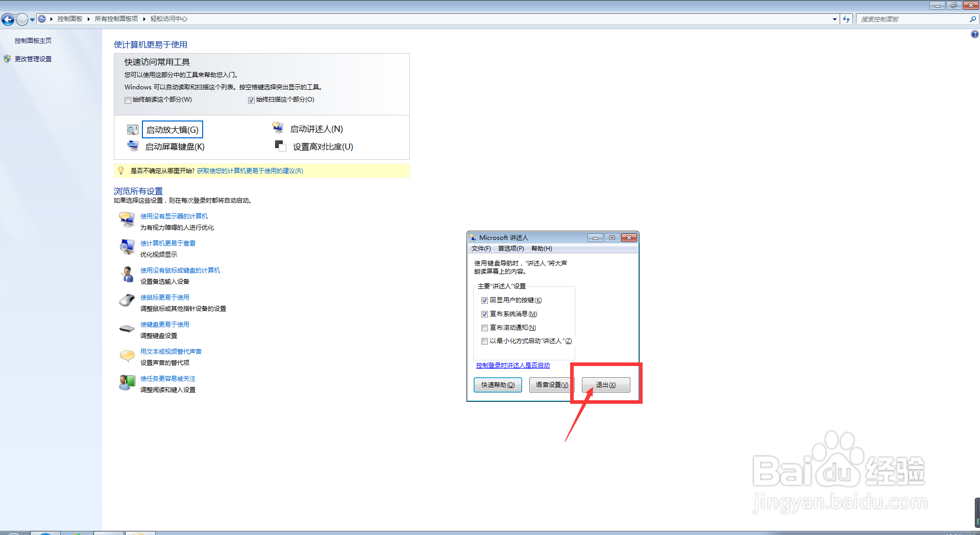This screenshot has width=980, height=535.
Task: Open the address bar history dropdown
Action: click(x=835, y=19)
